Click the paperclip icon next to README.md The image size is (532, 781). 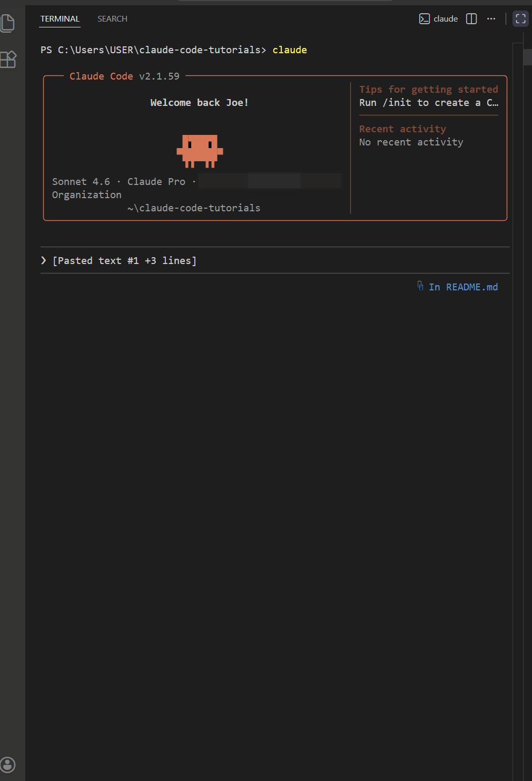click(420, 286)
